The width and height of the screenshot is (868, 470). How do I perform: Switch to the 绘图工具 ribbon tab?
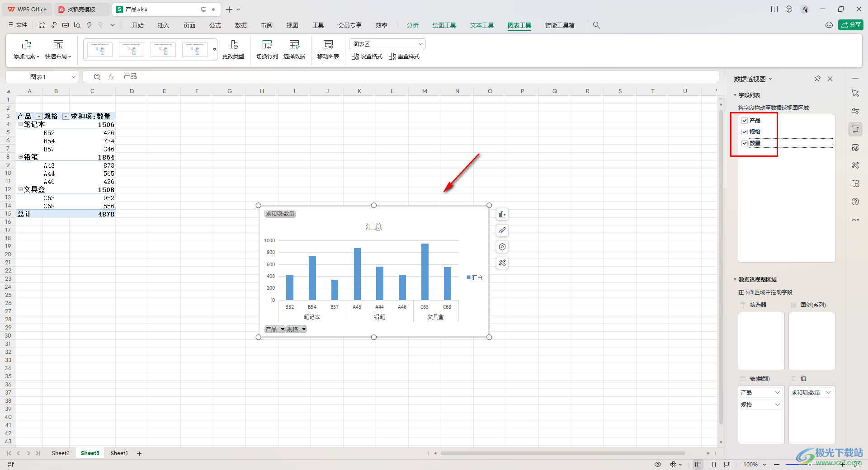(444, 25)
